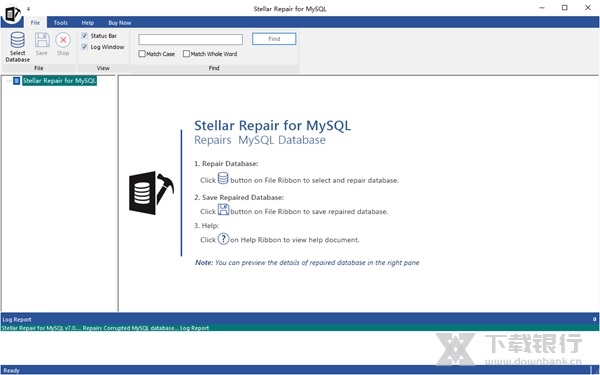
Task: Click the database icon in Repair Database step
Action: click(x=223, y=178)
